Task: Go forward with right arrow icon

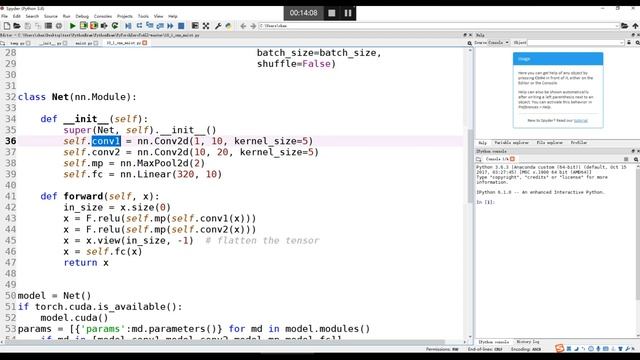Action: pos(253,26)
